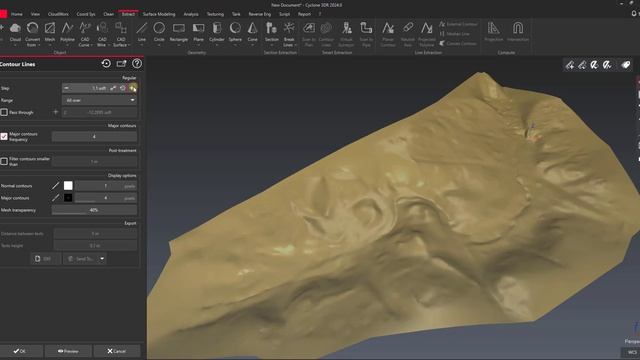Click the Contour Lines panel help icon
The width and height of the screenshot is (640, 360).
137,64
